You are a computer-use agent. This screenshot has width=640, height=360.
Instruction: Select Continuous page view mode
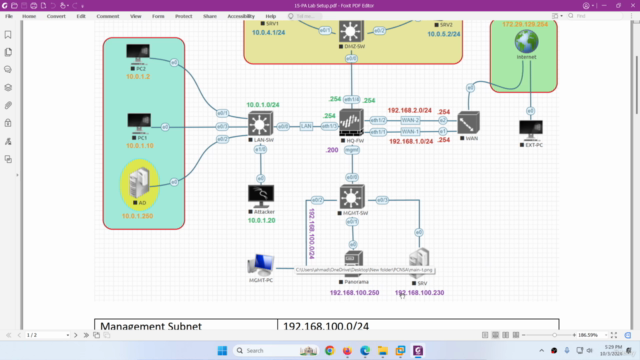coord(495,335)
